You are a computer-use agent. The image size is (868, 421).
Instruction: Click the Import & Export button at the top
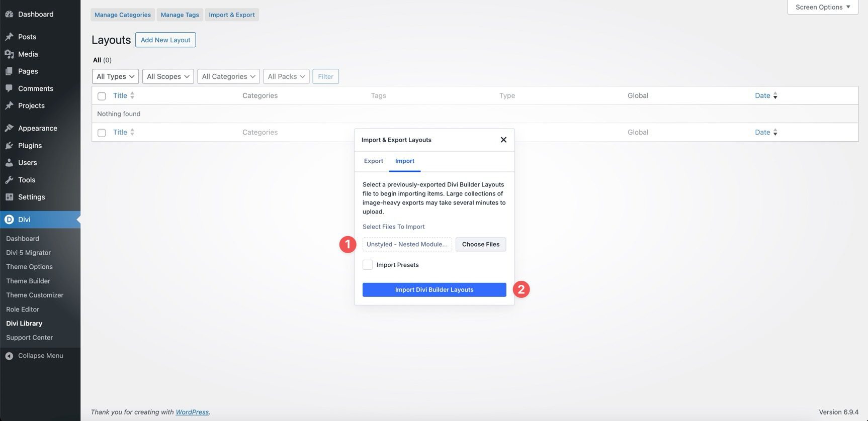pos(232,15)
